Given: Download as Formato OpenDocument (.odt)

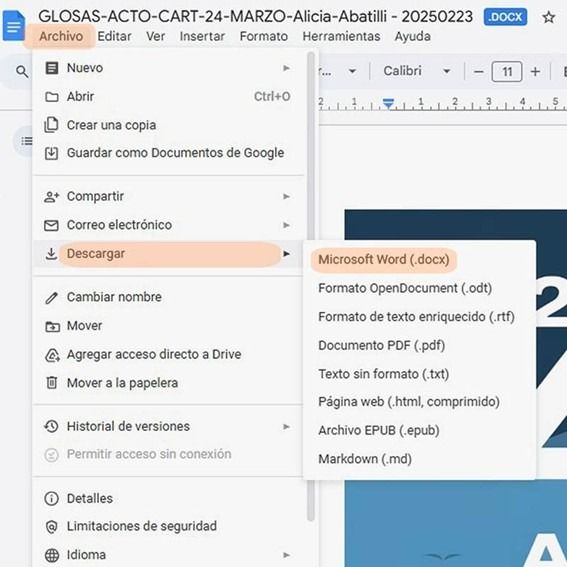Looking at the screenshot, I should [x=419, y=288].
